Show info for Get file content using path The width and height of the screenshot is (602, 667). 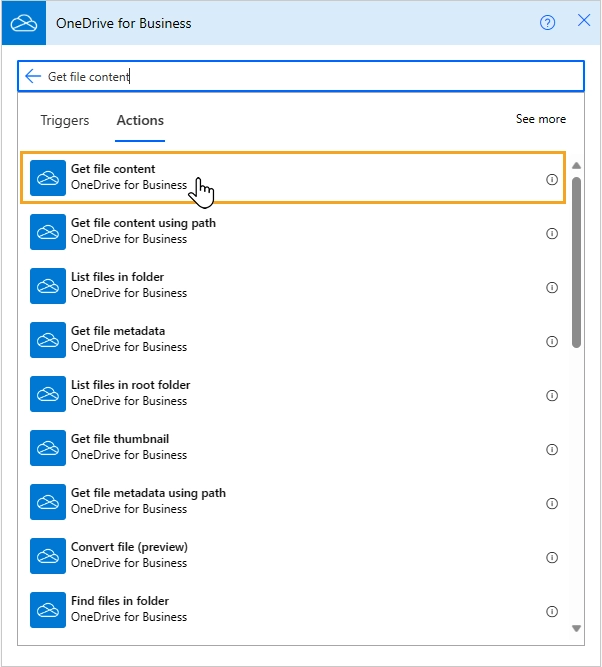click(x=552, y=234)
